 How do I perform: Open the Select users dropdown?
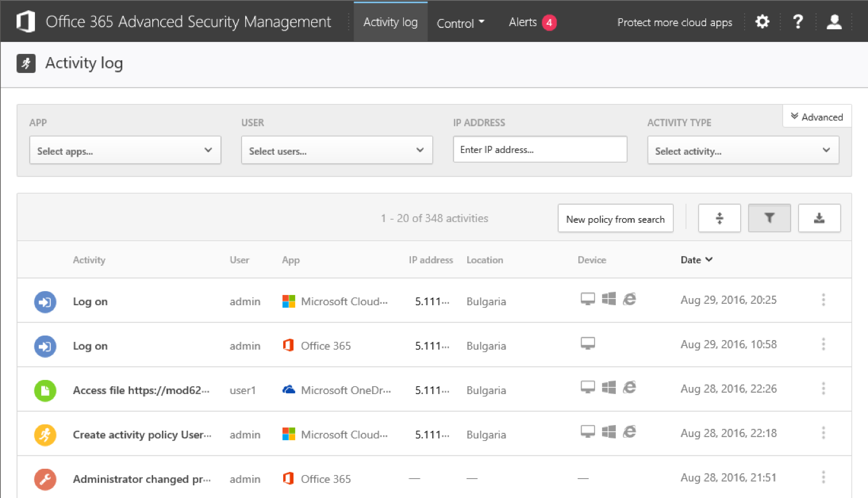click(337, 150)
